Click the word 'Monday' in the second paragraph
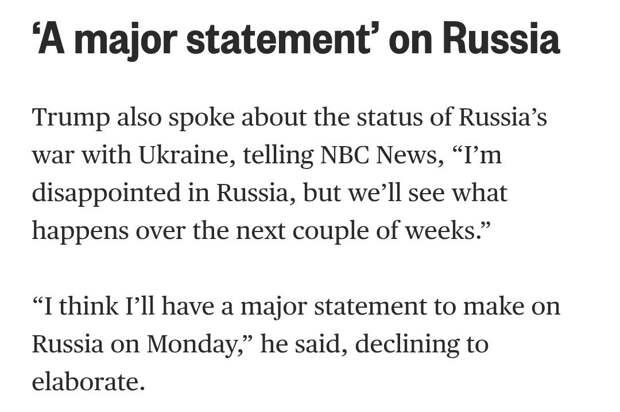Screen dimensions: 620x412 pyautogui.click(x=191, y=346)
